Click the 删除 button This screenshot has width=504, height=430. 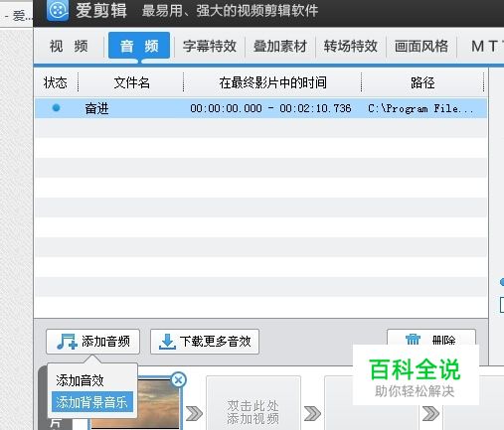(x=431, y=338)
